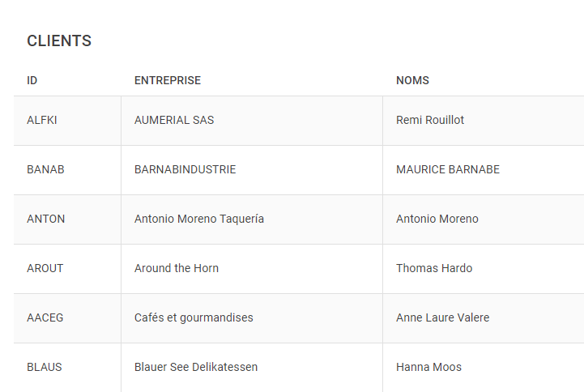The height and width of the screenshot is (392, 584).
Task: Select the AROUT client ID cell
Action: click(x=45, y=268)
